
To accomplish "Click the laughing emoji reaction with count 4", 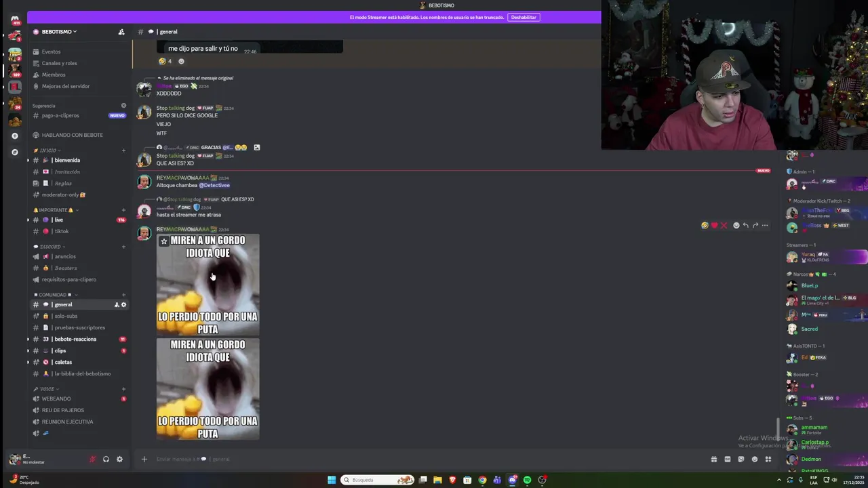I will point(165,61).
